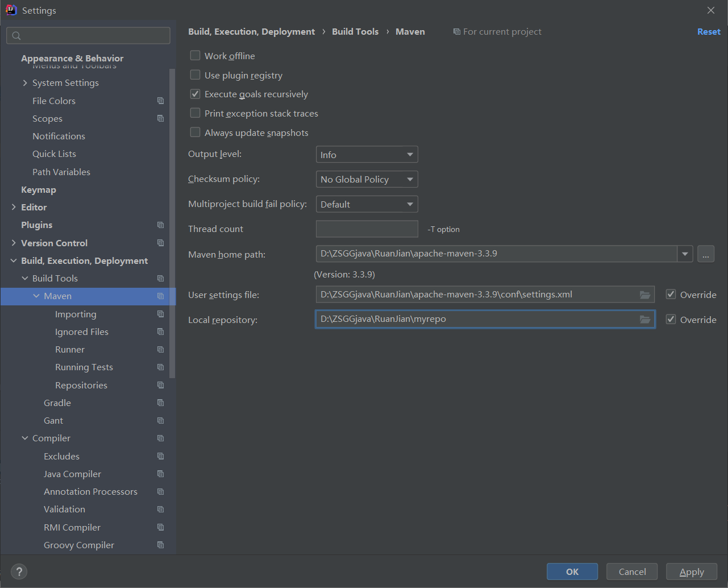
Task: Click project-level icon beside Version Control
Action: pos(160,243)
